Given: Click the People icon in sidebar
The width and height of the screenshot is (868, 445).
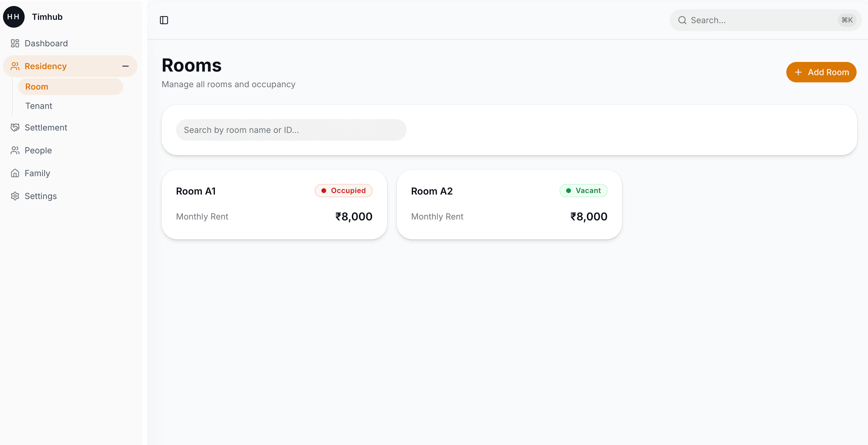Looking at the screenshot, I should (15, 150).
